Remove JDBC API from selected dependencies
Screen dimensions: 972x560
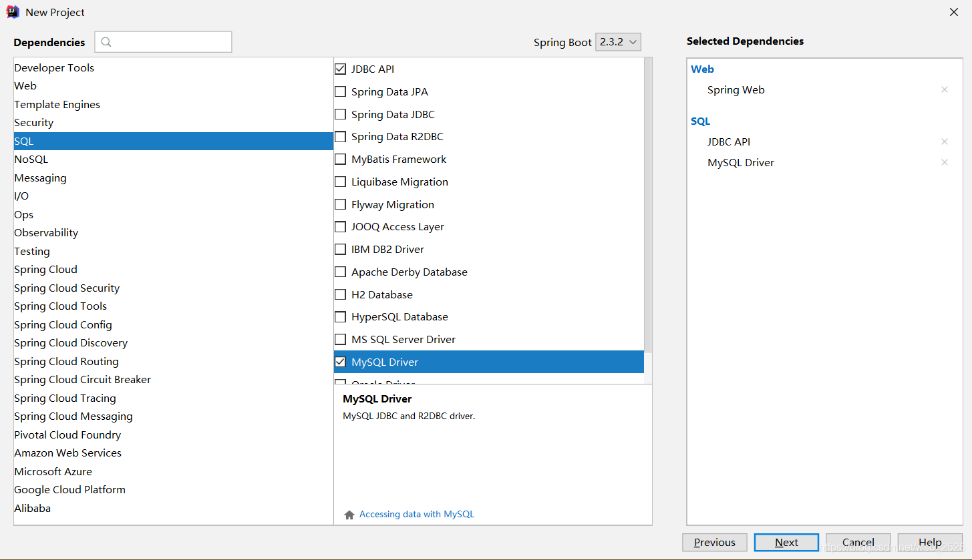(x=945, y=142)
